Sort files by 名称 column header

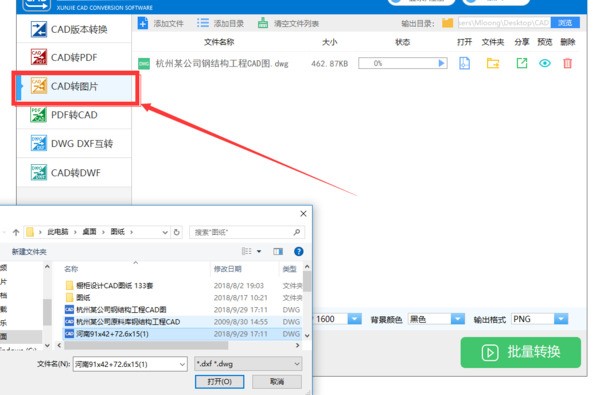click(71, 269)
